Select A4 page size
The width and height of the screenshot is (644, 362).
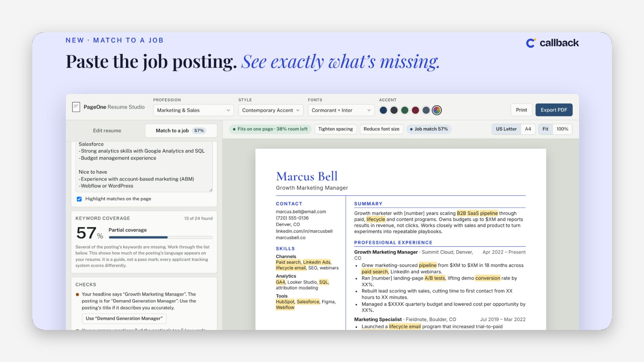coord(528,129)
